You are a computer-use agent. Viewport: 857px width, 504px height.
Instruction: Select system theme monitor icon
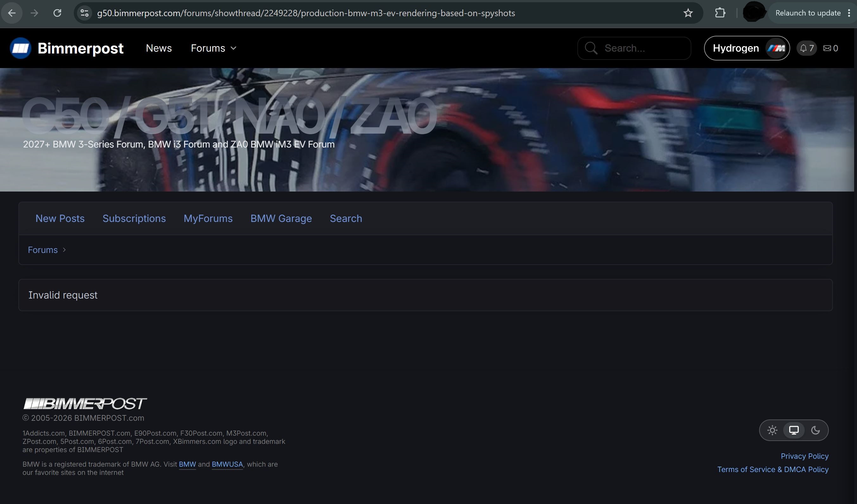[794, 430]
